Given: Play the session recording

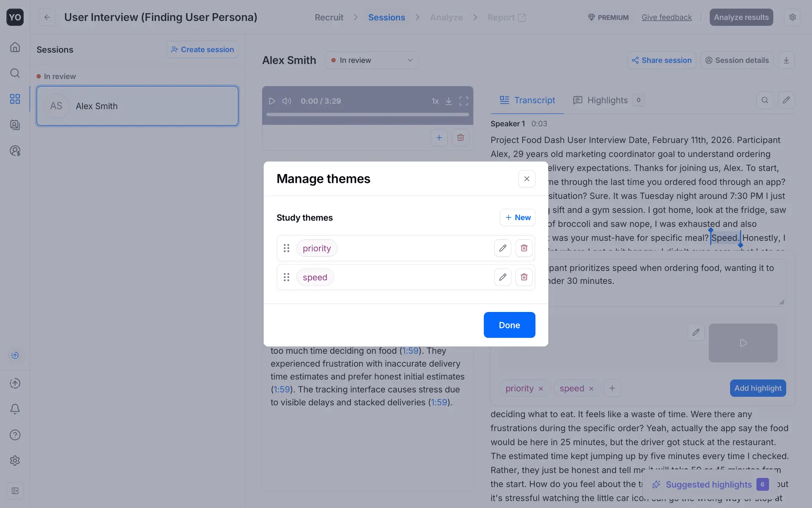Looking at the screenshot, I should [x=272, y=101].
